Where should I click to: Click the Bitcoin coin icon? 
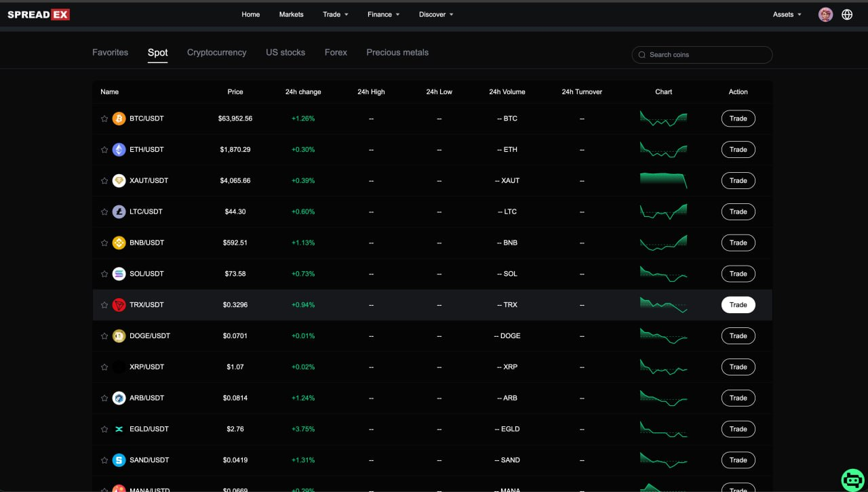click(119, 119)
